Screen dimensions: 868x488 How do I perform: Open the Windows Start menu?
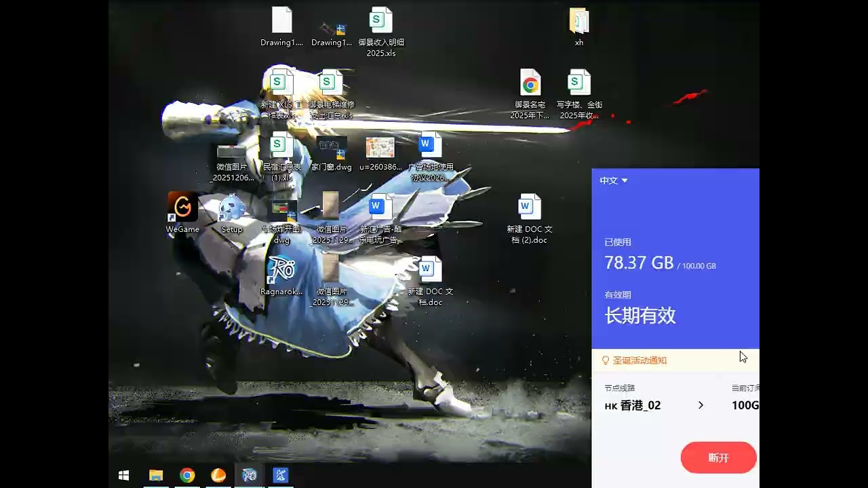coord(124,476)
